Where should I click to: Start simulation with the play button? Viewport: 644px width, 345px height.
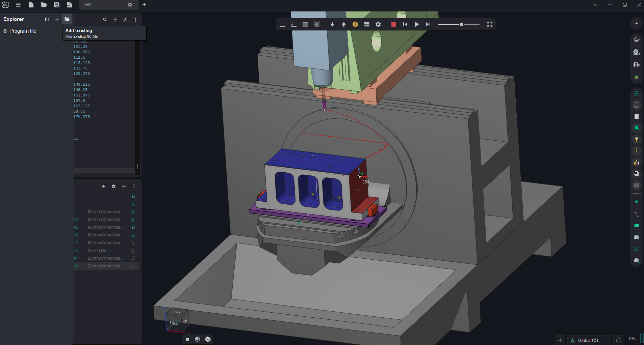(x=417, y=24)
